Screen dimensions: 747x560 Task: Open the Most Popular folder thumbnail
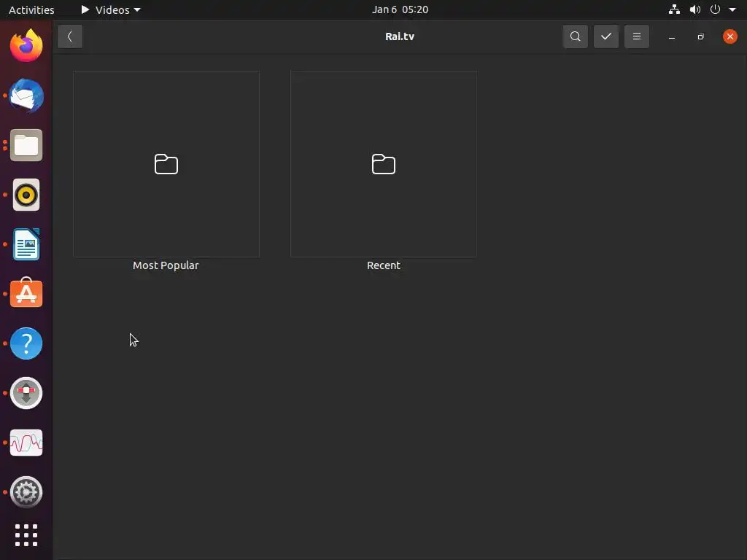[x=166, y=164]
